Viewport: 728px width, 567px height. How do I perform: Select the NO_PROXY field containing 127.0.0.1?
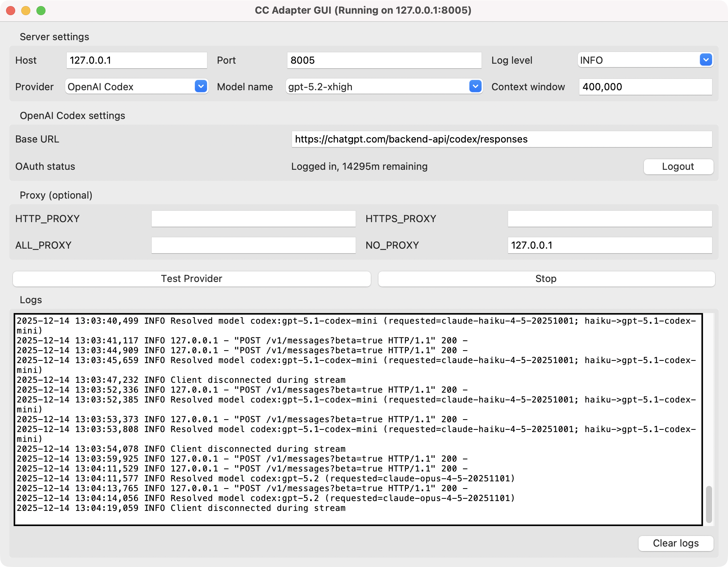pos(610,245)
